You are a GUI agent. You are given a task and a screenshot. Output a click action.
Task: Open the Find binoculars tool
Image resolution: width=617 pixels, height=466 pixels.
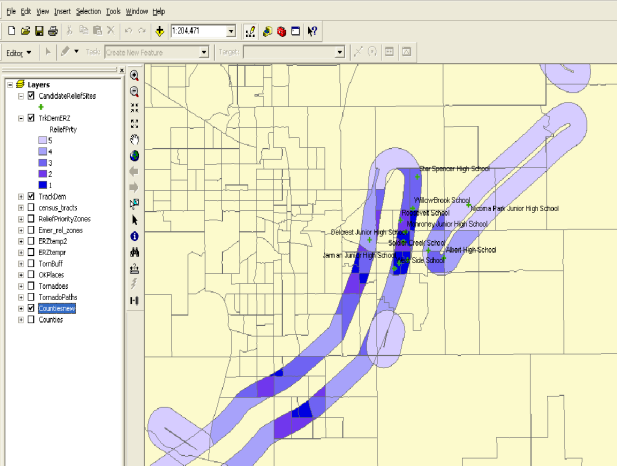point(134,251)
